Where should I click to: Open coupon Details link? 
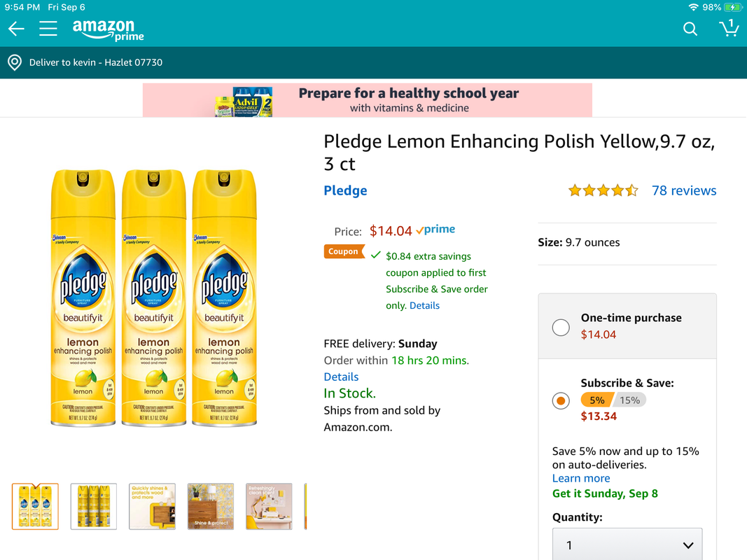pyautogui.click(x=424, y=306)
